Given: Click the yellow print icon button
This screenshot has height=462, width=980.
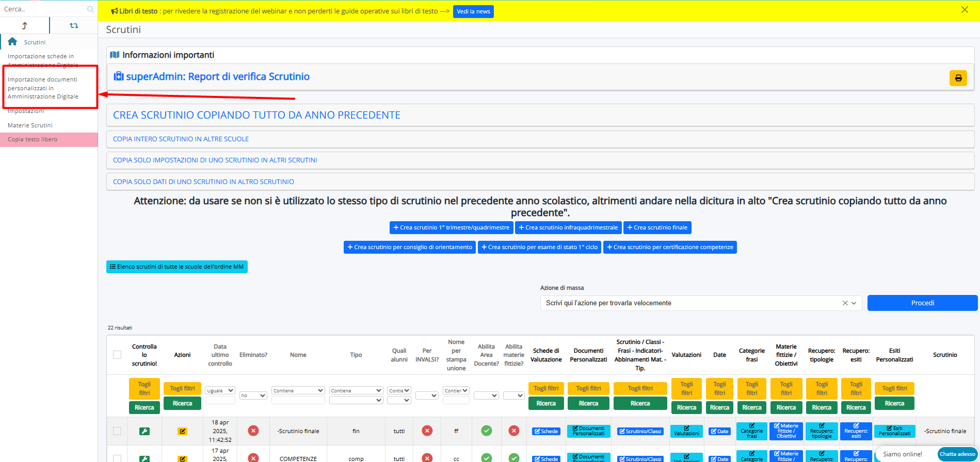Looking at the screenshot, I should coord(958,78).
